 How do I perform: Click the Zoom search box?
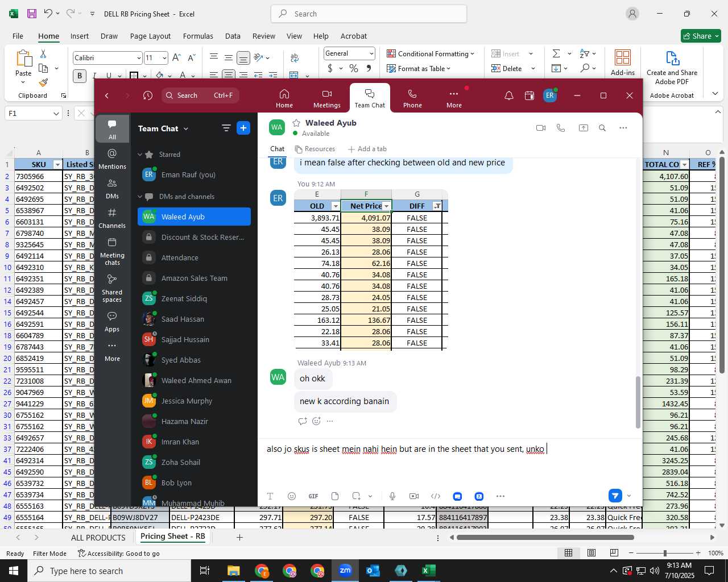coord(200,95)
